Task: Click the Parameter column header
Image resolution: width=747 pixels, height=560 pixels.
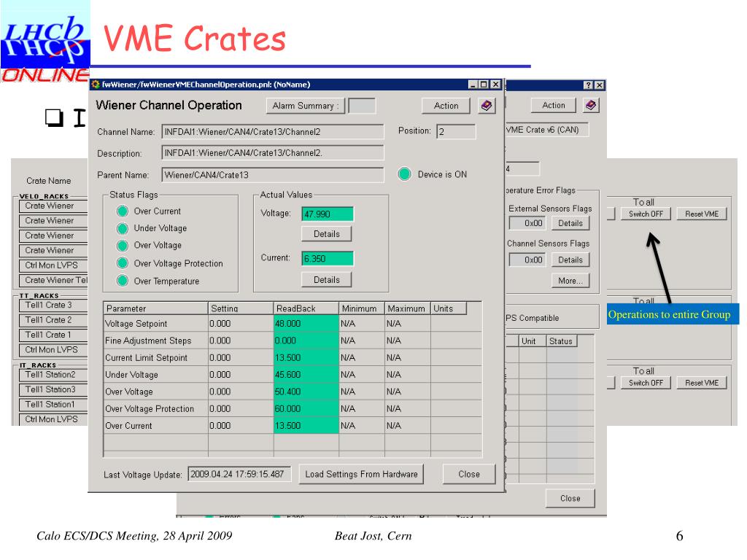Action: (x=155, y=308)
